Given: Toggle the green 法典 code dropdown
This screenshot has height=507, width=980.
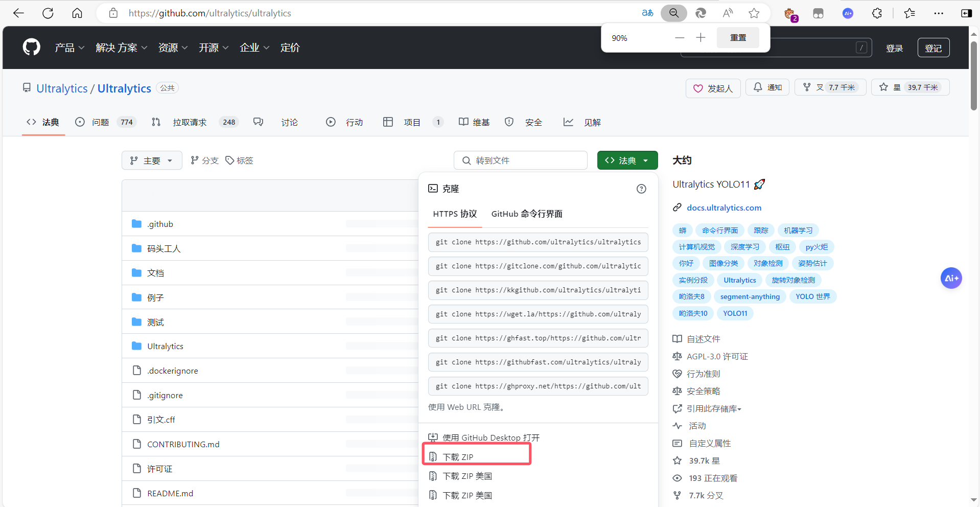Looking at the screenshot, I should pyautogui.click(x=627, y=160).
